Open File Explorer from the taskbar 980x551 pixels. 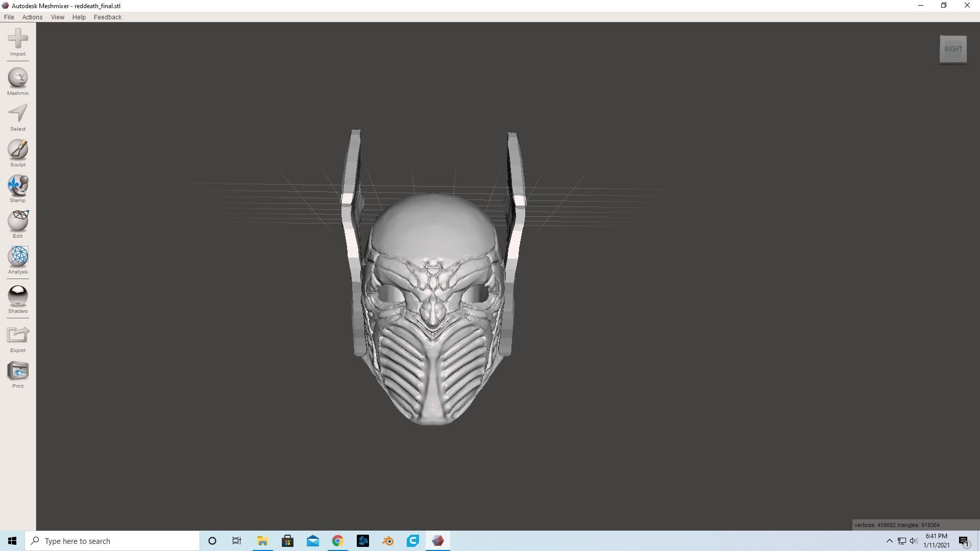pos(262,541)
